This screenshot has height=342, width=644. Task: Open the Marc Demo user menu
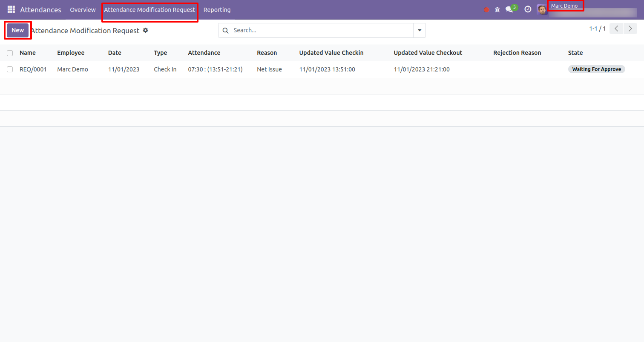564,6
